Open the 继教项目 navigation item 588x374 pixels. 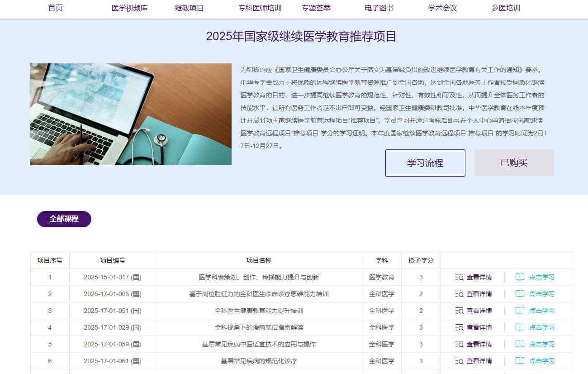click(x=189, y=8)
